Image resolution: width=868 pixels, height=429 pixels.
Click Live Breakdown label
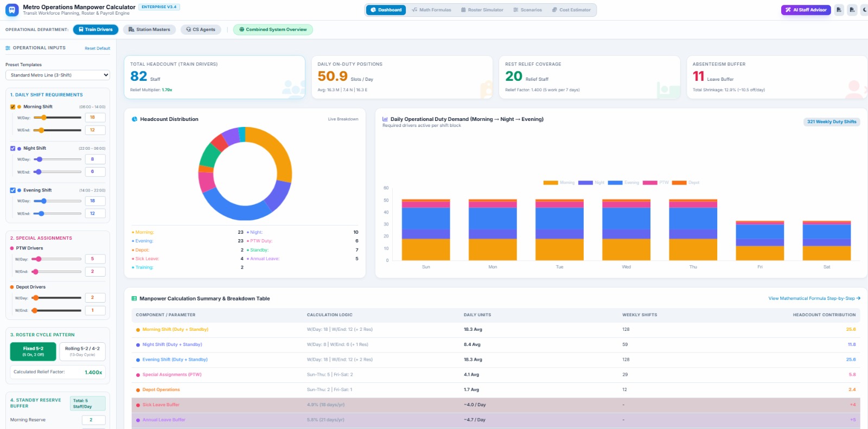coord(343,119)
